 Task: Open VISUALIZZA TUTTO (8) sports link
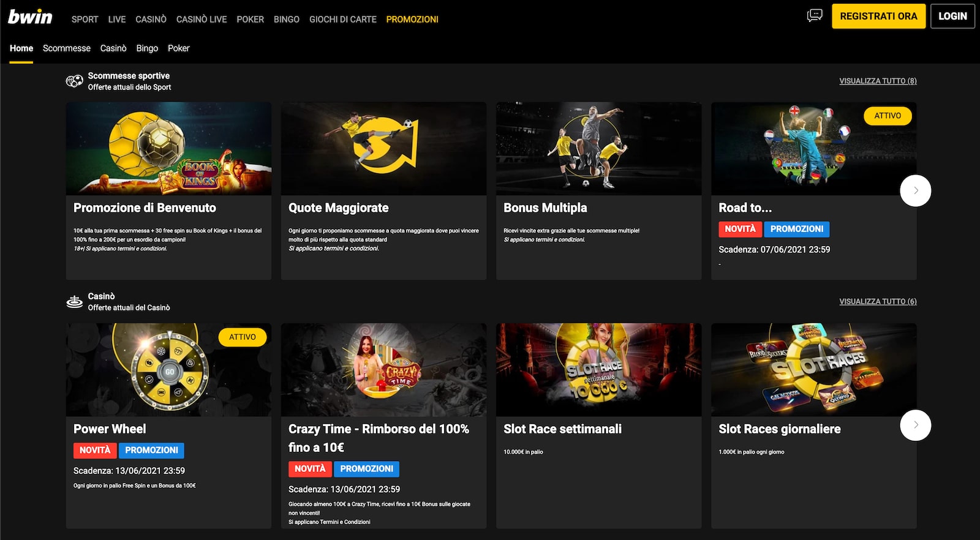[x=878, y=81]
